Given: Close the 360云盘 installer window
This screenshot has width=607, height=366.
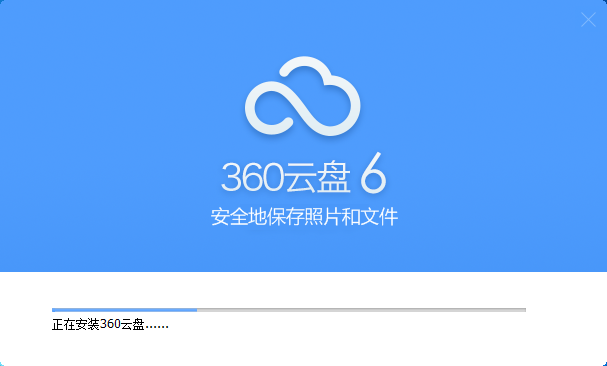Looking at the screenshot, I should [588, 19].
